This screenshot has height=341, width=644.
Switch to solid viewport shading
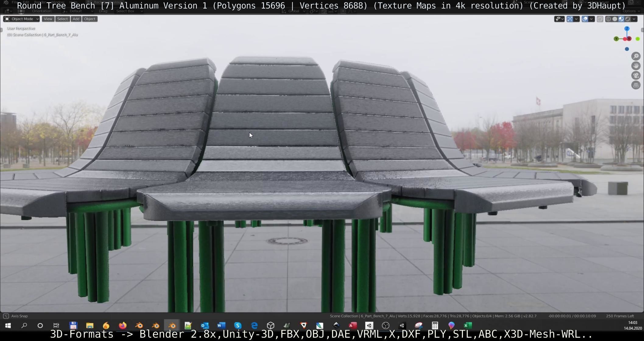(615, 19)
